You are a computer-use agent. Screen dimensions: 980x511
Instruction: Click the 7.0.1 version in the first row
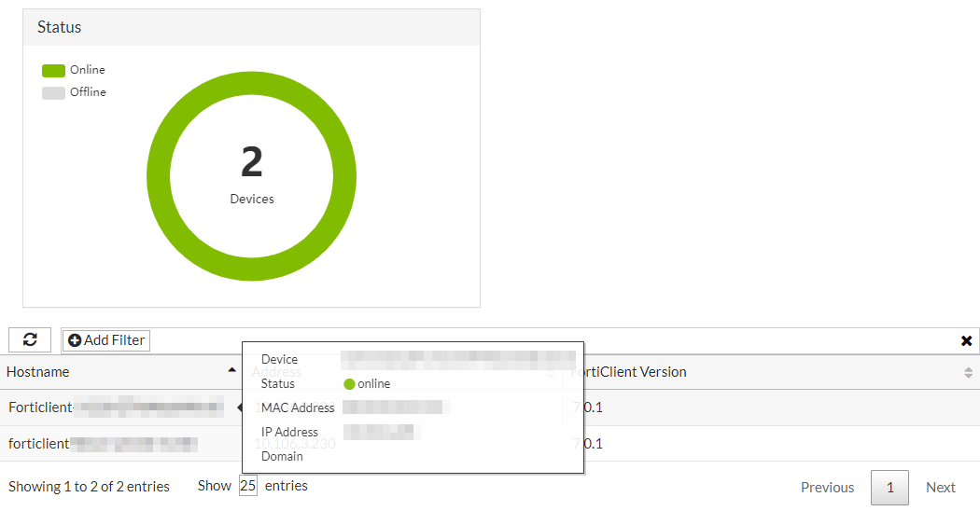tap(588, 407)
